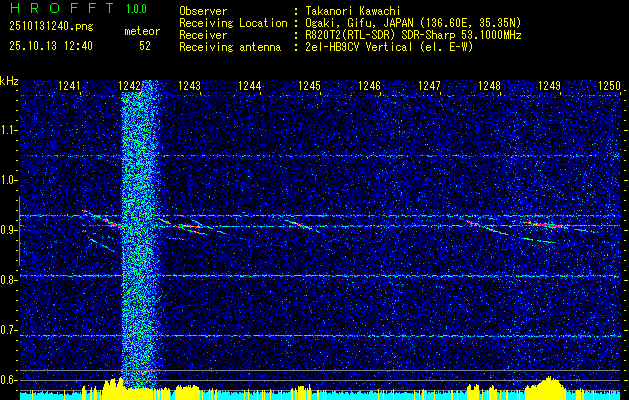Click the 1246 time axis marker

coord(369,85)
